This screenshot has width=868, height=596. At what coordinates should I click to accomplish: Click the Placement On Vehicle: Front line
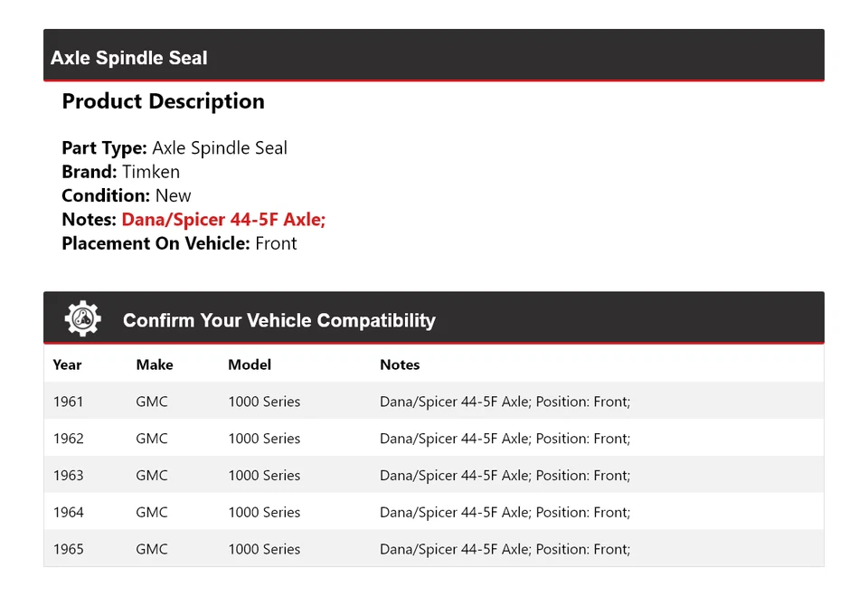[x=179, y=243]
